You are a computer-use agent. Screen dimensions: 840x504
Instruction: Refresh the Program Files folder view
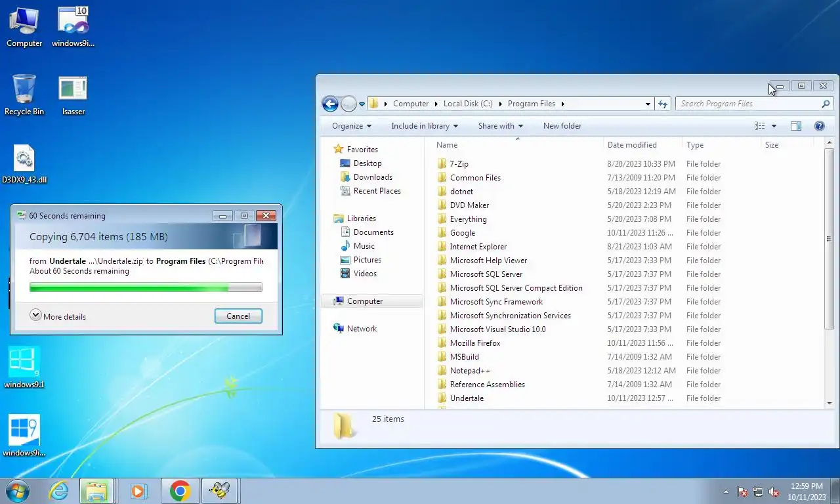[663, 104]
